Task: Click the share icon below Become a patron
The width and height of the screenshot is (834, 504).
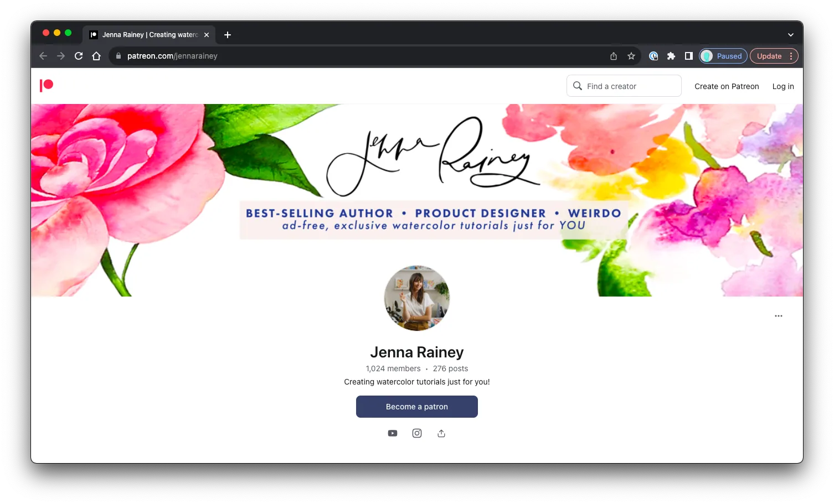Action: tap(441, 433)
